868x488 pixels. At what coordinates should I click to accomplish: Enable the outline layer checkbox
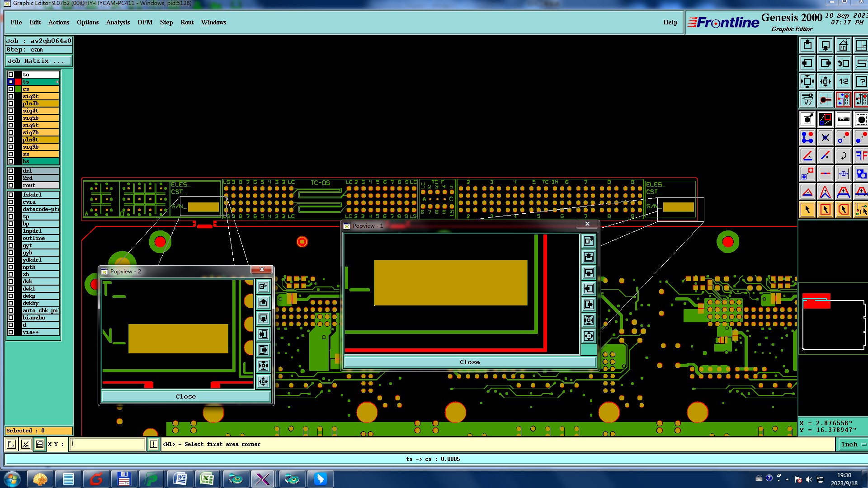click(11, 238)
